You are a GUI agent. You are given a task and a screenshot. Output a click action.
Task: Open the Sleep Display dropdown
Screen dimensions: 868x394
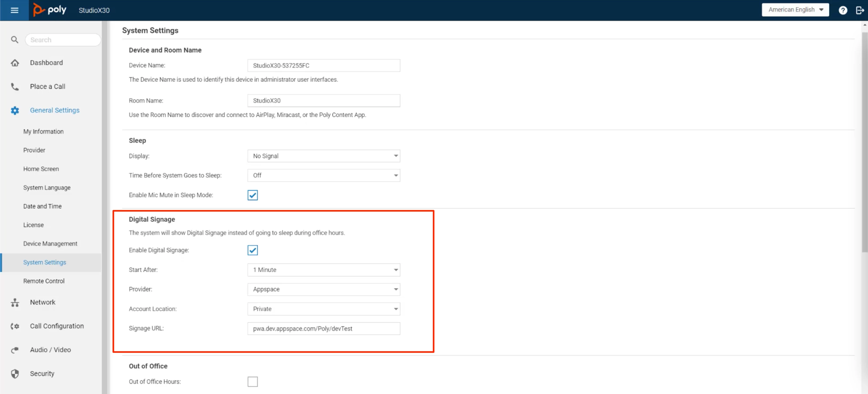[324, 156]
